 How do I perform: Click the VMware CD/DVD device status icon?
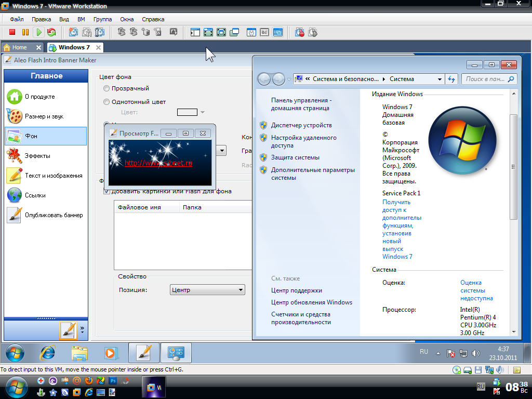(456, 370)
